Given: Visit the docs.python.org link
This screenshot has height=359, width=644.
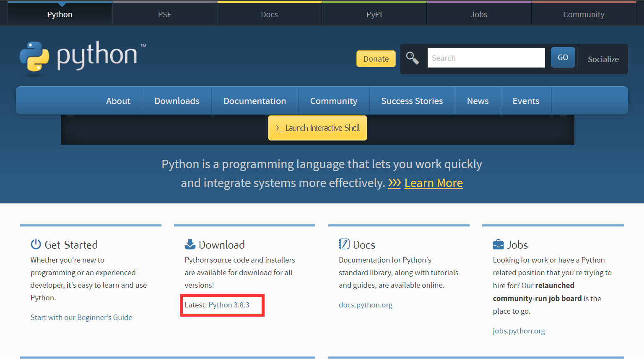Looking at the screenshot, I should pyautogui.click(x=366, y=305).
